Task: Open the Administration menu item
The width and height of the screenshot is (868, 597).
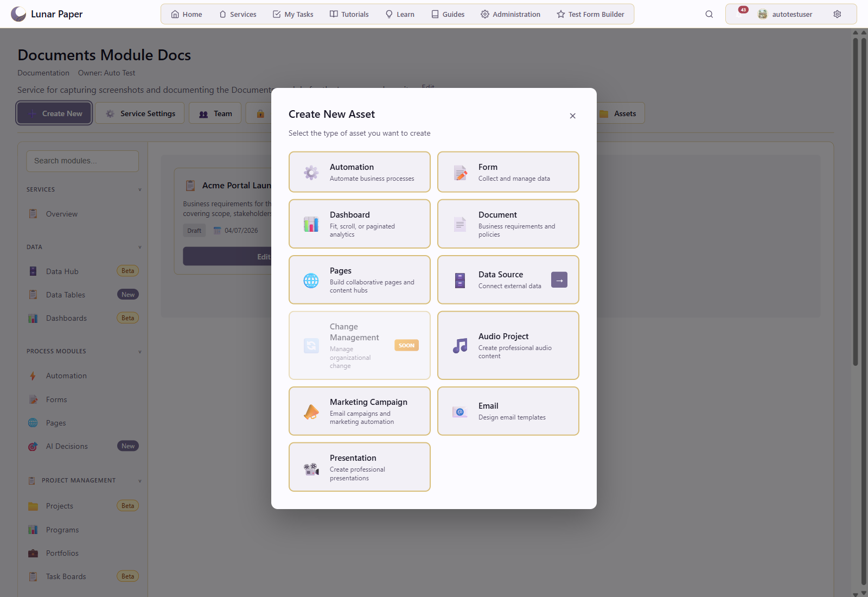Action: [x=510, y=14]
